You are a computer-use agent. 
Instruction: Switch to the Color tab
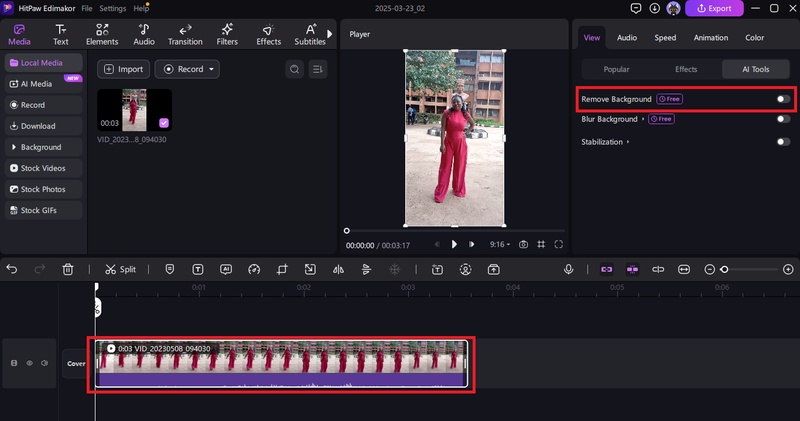[755, 38]
